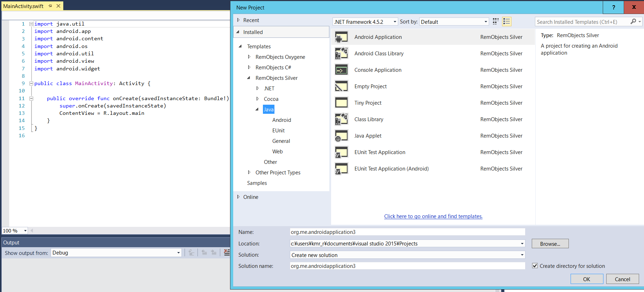This screenshot has height=292, width=644.
Task: Expand the Recent section
Action: [x=238, y=20]
